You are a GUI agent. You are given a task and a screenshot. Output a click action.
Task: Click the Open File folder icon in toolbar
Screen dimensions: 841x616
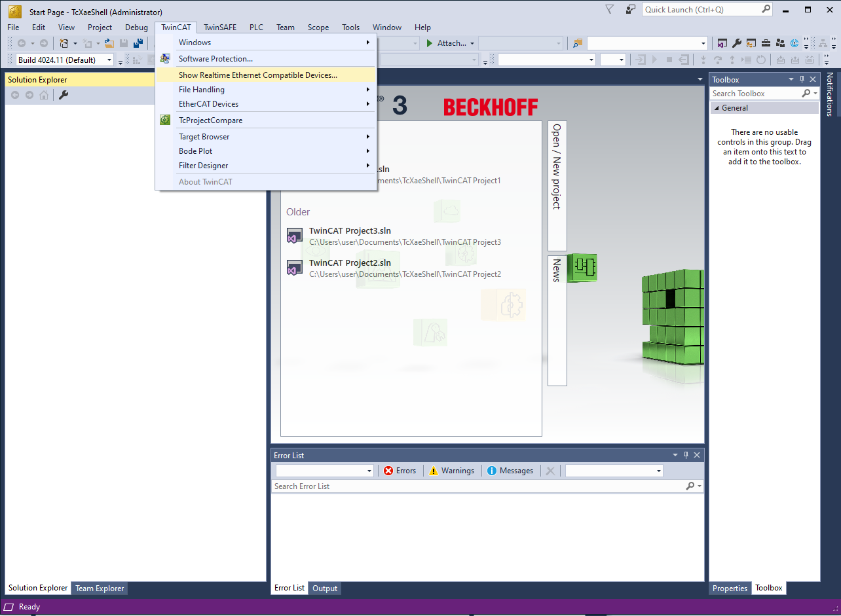tap(109, 43)
